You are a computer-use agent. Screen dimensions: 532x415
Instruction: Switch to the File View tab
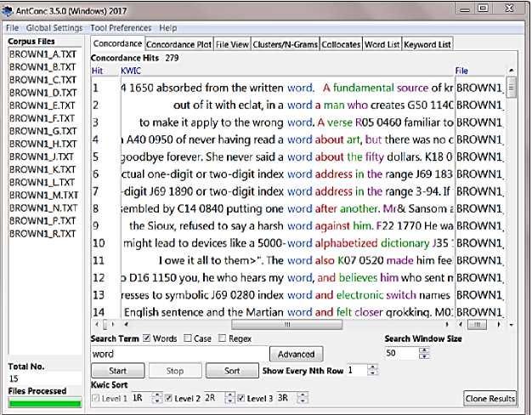232,44
